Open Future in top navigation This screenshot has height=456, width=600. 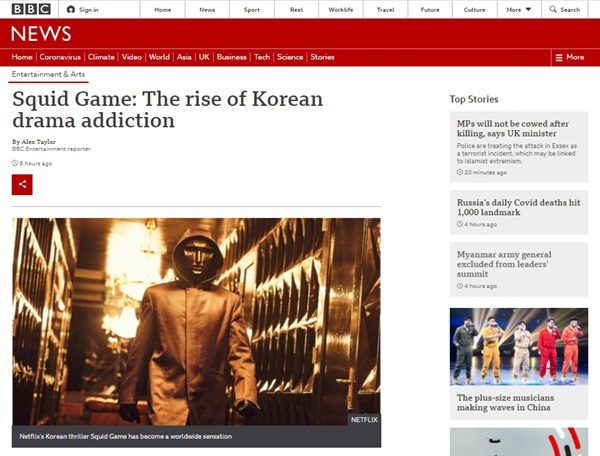pos(430,10)
